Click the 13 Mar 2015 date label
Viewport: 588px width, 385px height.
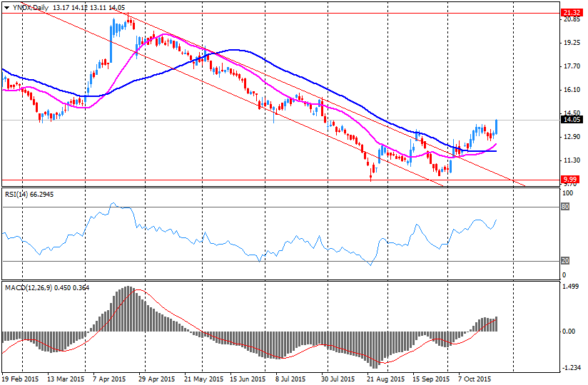pos(66,379)
